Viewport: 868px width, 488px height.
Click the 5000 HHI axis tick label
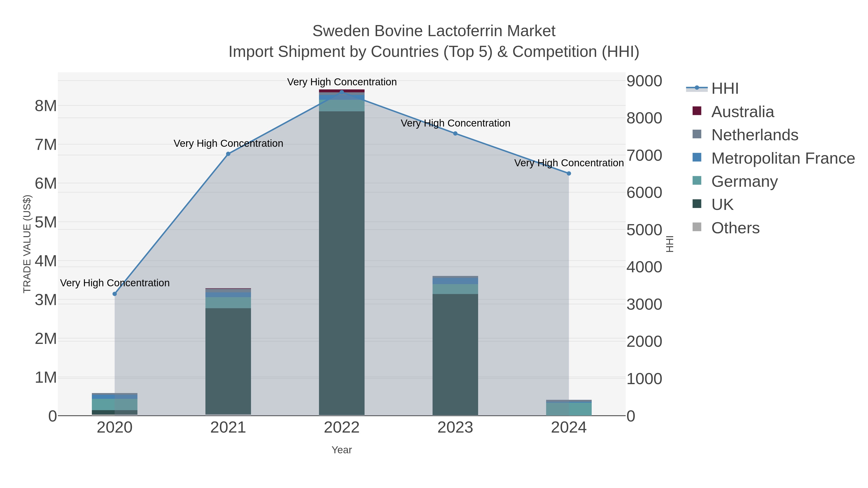pos(644,230)
